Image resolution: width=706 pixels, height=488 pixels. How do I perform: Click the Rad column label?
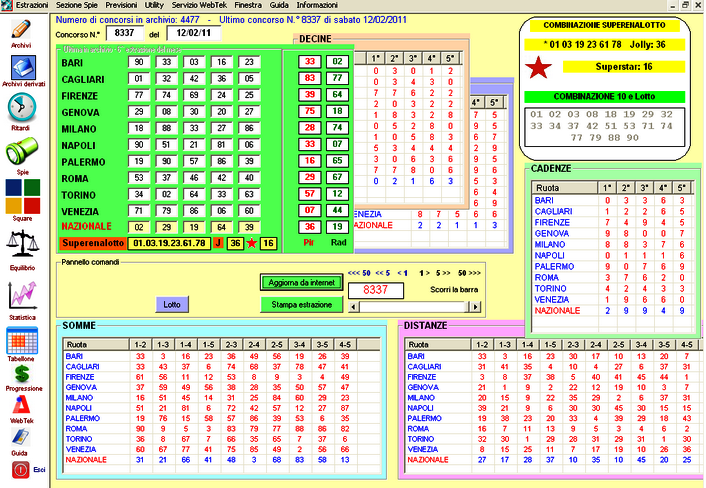(x=339, y=243)
